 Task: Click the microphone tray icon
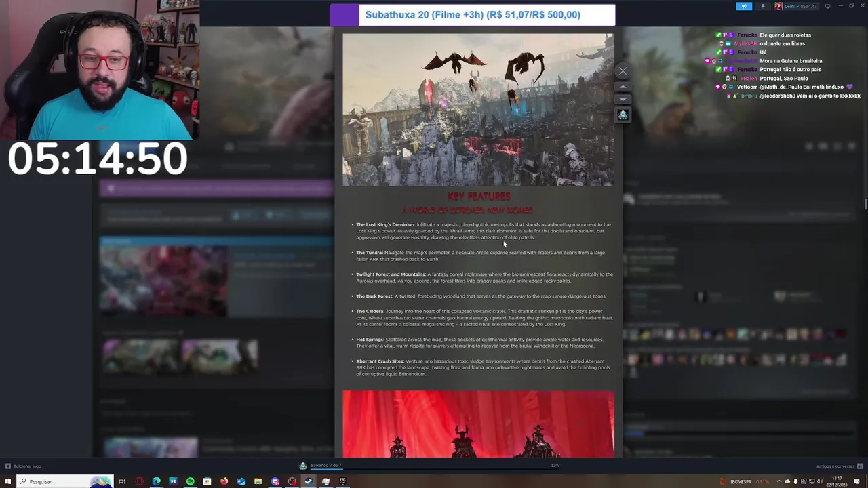pos(795,481)
